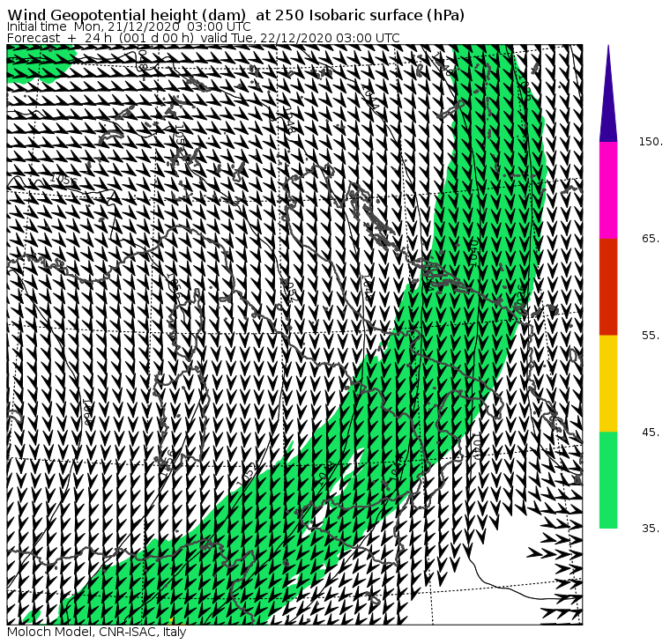
Task: Click the legend value label 45.
Action: click(651, 433)
